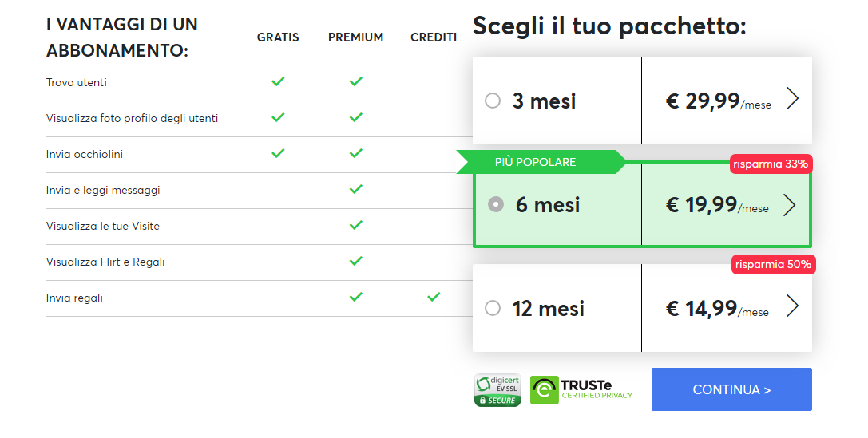
Task: Select the 6 mesi radio button
Action: point(495,204)
